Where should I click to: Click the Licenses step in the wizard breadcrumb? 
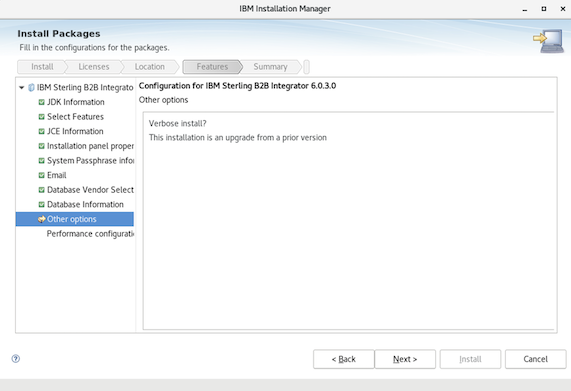94,67
